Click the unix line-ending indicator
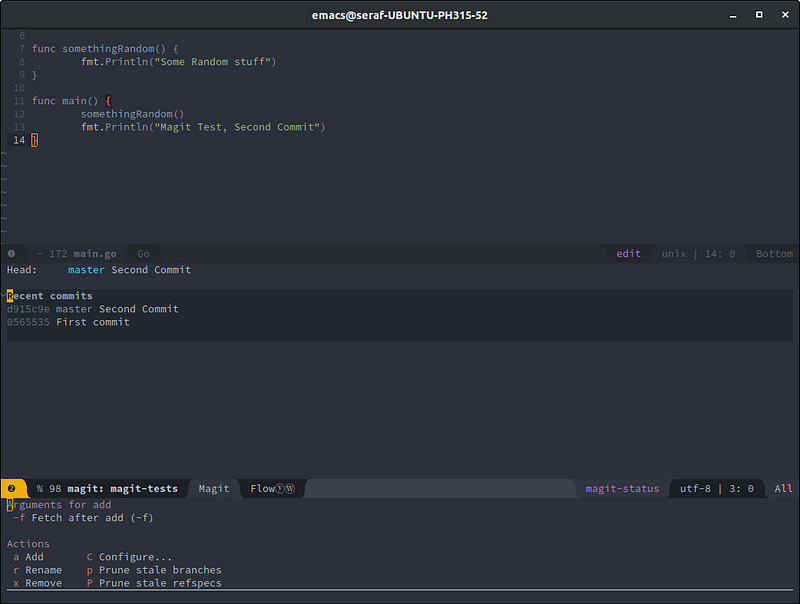Screen dimensions: 800x604 (673, 254)
